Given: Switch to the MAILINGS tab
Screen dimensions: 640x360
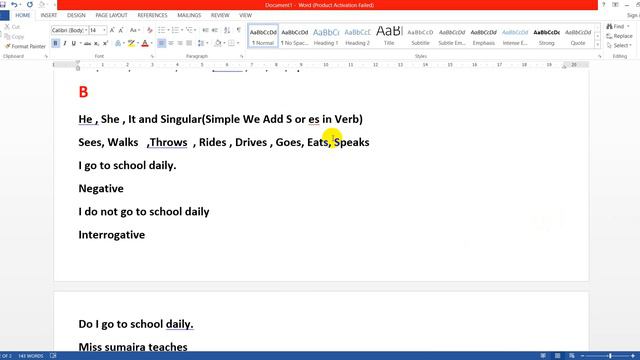Looking at the screenshot, I should [x=189, y=15].
